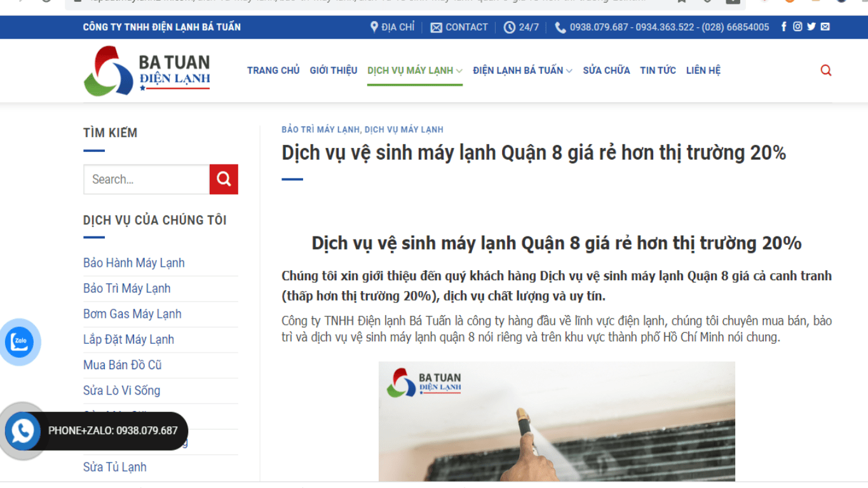Click the browser address bar URL
The height and width of the screenshot is (488, 868).
(369, 2)
